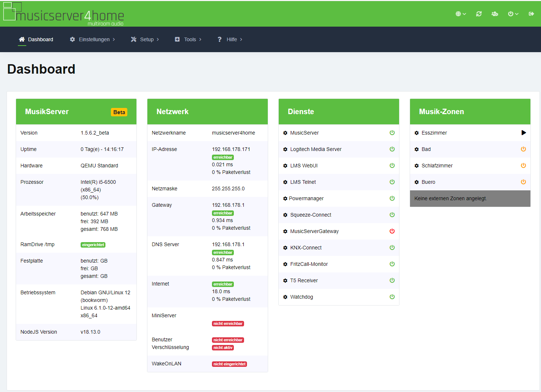Click the Musik-Zonen card header
Viewport: 541px width, 392px height.
tap(470, 112)
